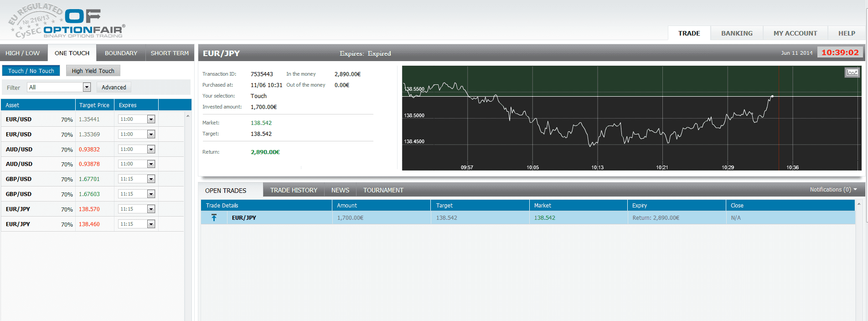Select Touch / No Touch mode
Screen dimensions: 868x321
(31, 71)
